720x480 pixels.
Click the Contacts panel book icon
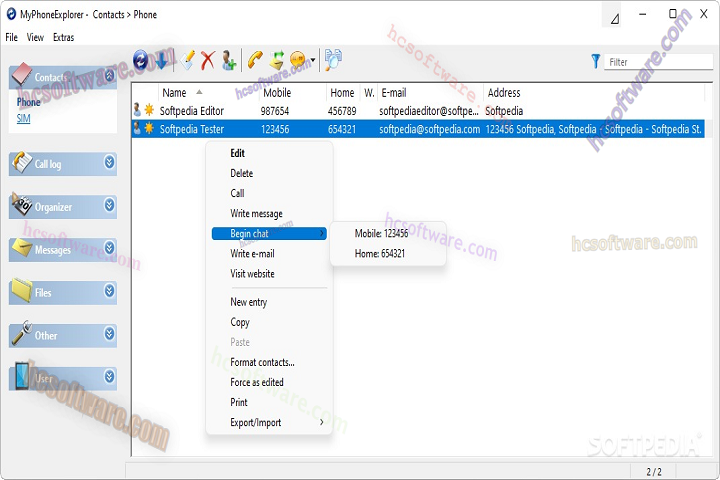[x=21, y=76]
